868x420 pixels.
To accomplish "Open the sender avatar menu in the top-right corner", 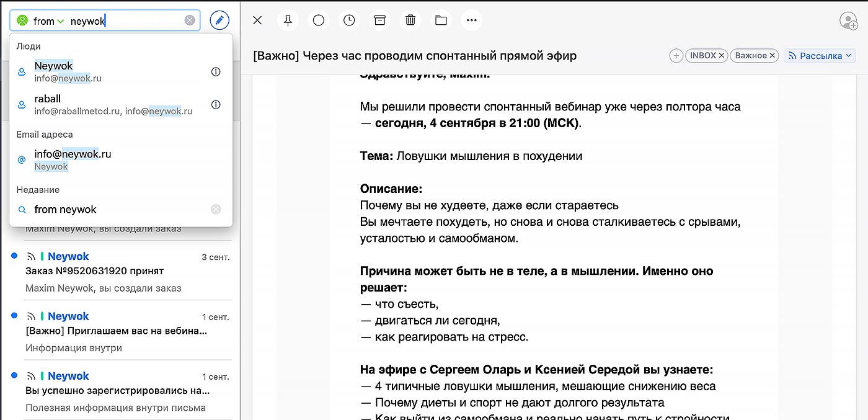I will tap(848, 20).
